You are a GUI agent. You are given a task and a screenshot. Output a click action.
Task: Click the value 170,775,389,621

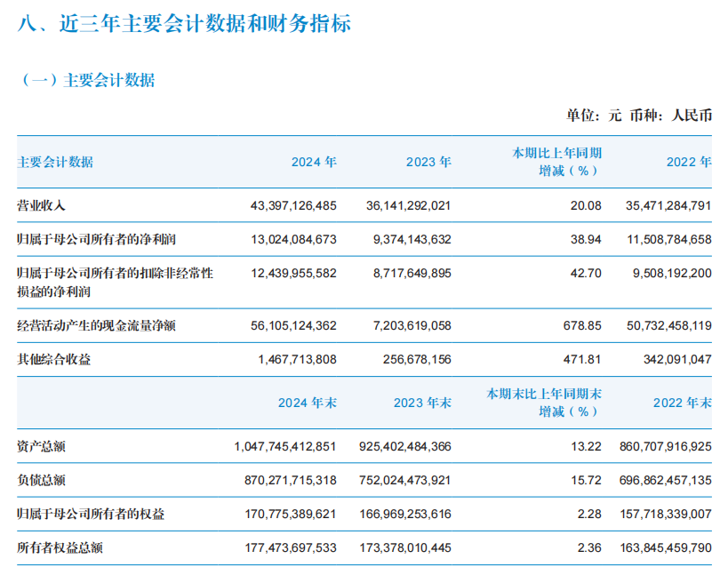(x=291, y=514)
